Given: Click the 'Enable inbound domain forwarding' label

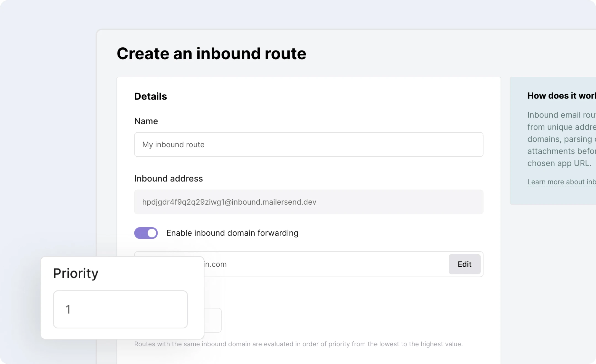Looking at the screenshot, I should [x=232, y=233].
